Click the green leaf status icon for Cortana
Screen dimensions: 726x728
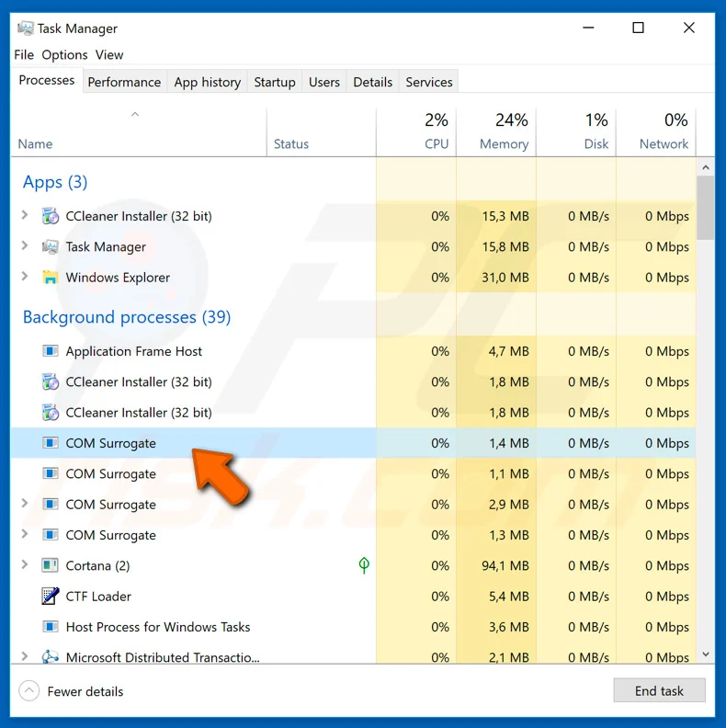tap(364, 565)
